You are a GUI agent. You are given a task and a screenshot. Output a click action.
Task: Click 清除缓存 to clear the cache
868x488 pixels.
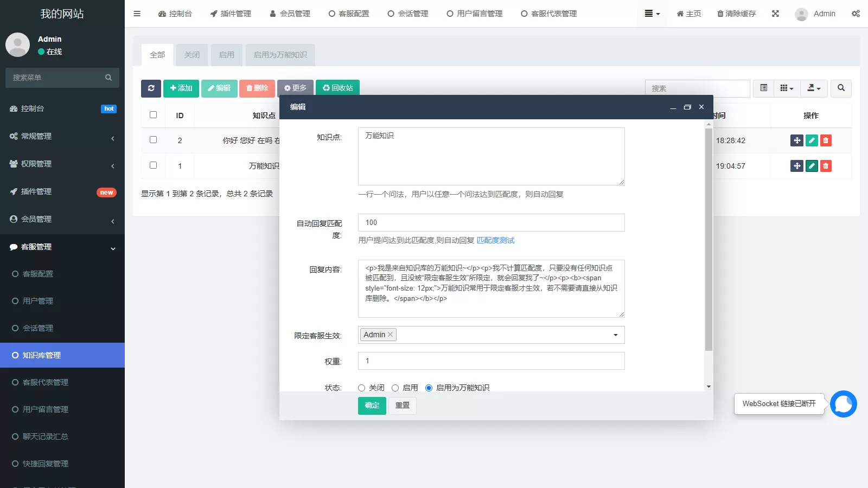pyautogui.click(x=735, y=14)
